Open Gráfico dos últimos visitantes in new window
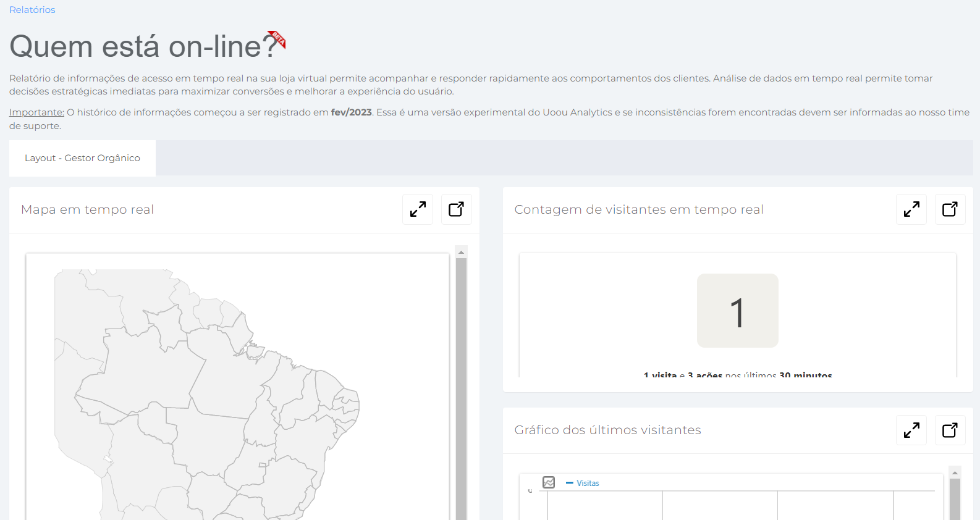980x520 pixels. (x=950, y=430)
